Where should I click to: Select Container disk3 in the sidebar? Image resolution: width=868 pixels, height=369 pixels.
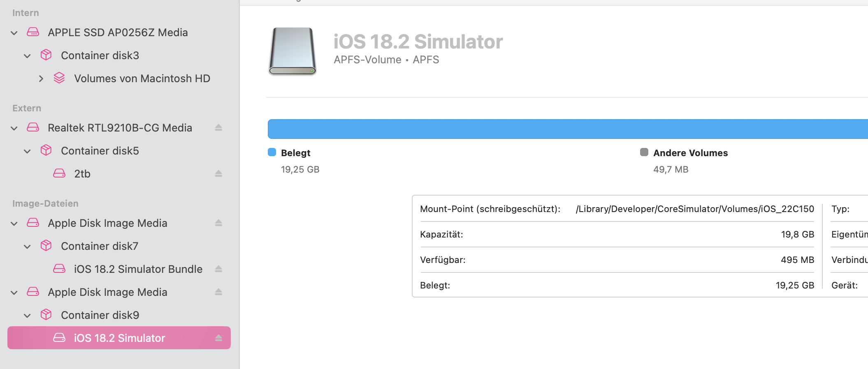point(100,55)
